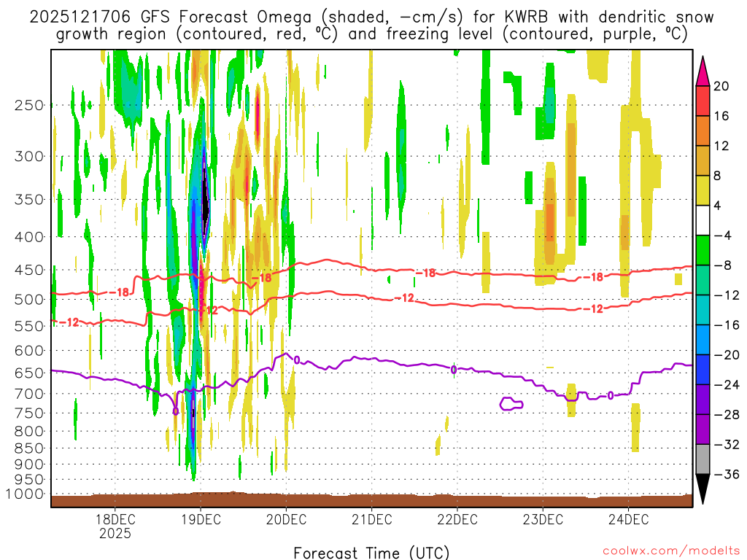Select the colorbar value 8
The width and height of the screenshot is (747, 560).
[x=718, y=176]
